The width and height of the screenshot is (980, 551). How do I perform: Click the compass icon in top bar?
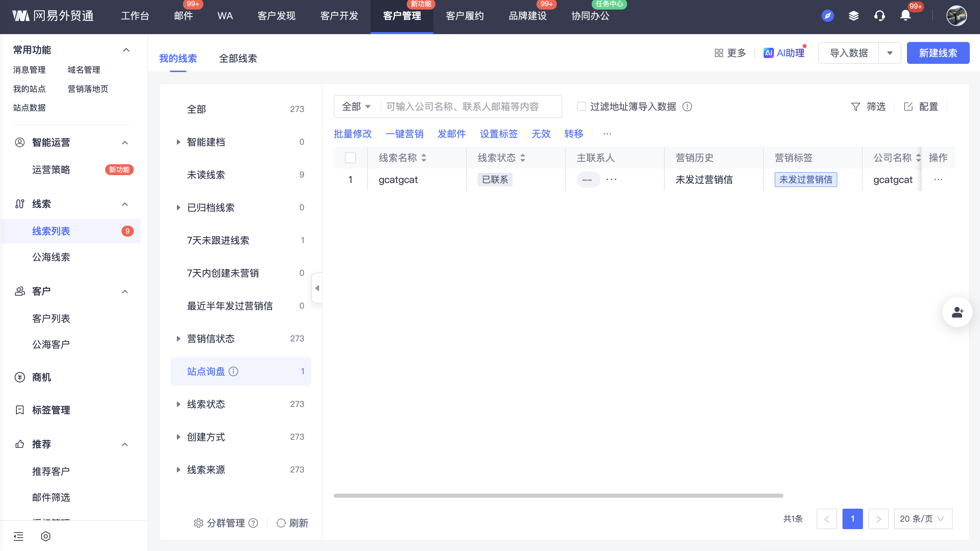tap(827, 16)
